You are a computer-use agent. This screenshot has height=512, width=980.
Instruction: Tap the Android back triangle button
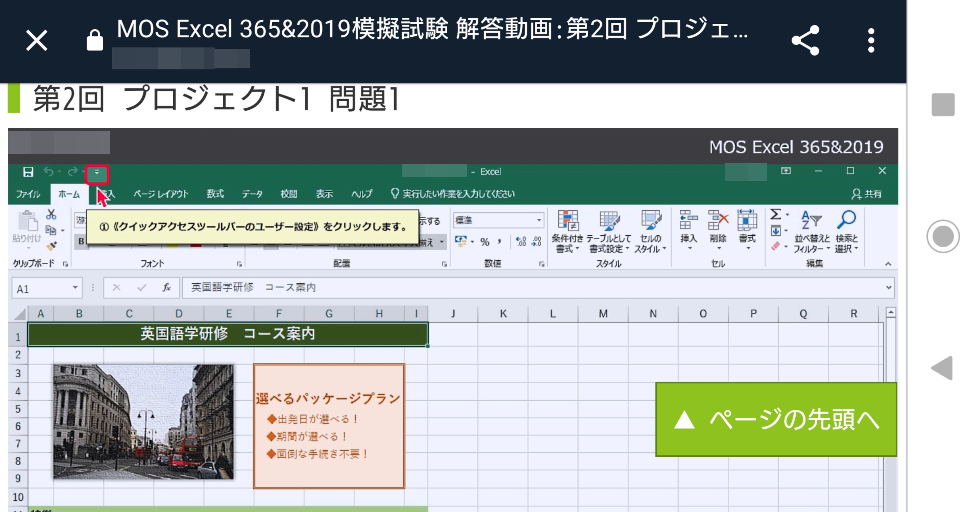(942, 368)
